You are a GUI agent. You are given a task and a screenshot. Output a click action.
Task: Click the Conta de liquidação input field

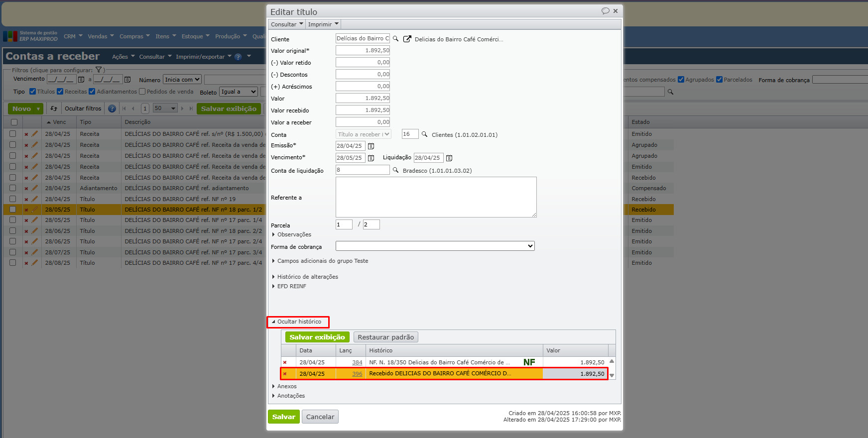pyautogui.click(x=363, y=170)
